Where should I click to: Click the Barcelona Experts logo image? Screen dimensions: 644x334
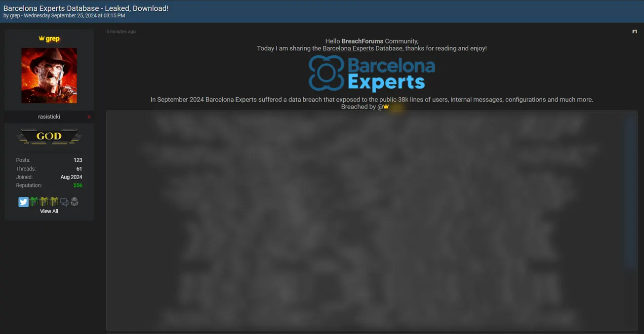click(x=372, y=74)
